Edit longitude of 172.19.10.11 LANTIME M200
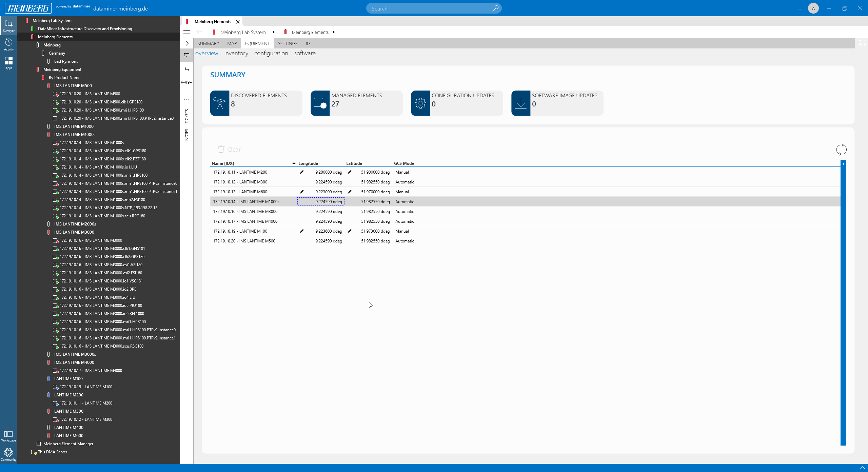Image resolution: width=868 pixels, height=472 pixels. point(302,172)
